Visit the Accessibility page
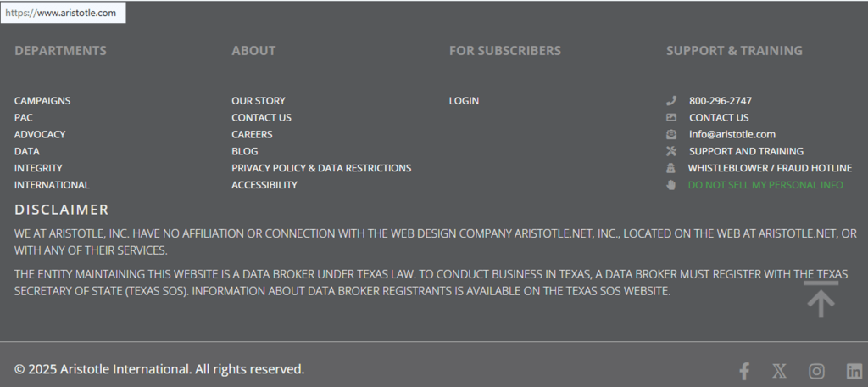 (264, 185)
